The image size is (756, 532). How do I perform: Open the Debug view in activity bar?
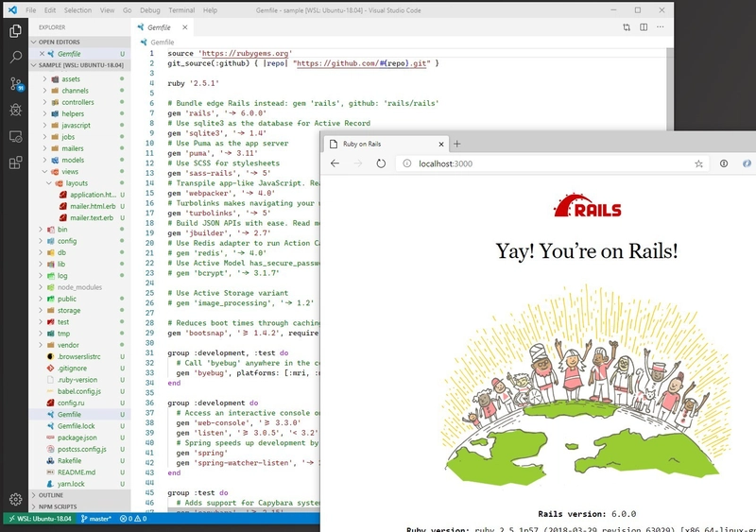pos(15,110)
